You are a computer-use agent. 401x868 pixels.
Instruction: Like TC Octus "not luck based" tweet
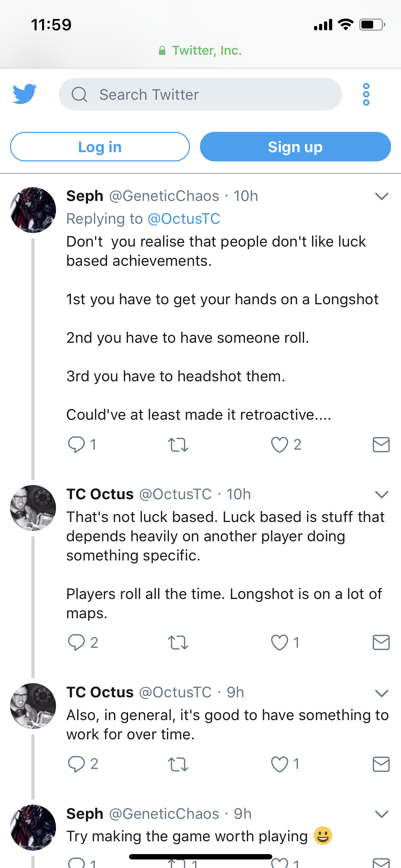(279, 642)
